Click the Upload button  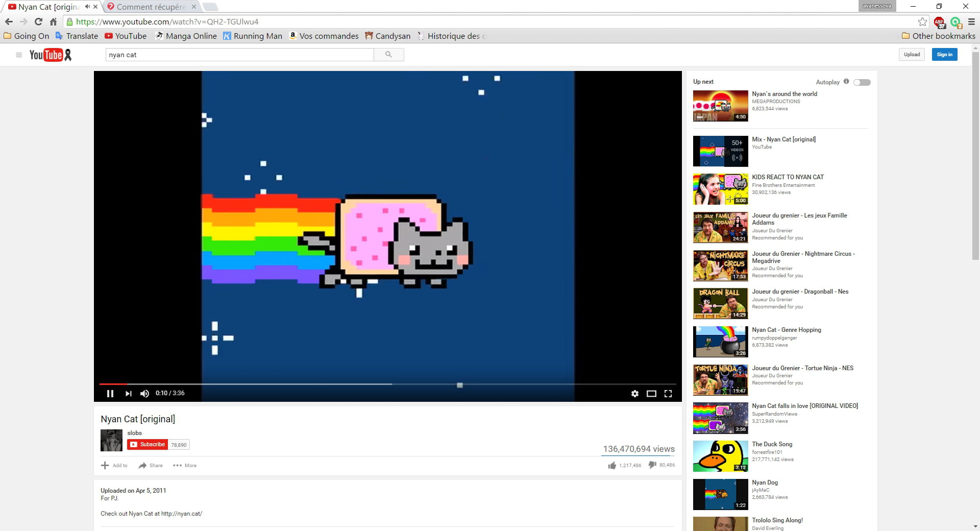tap(912, 55)
